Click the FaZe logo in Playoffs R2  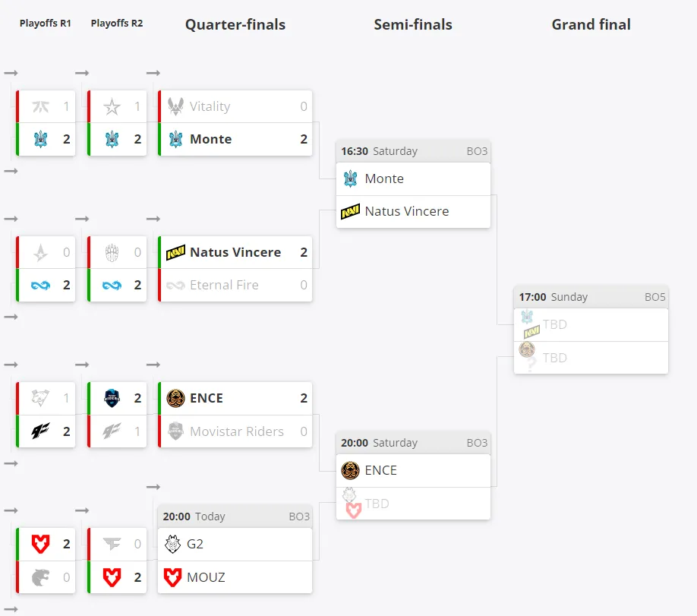tap(112, 543)
